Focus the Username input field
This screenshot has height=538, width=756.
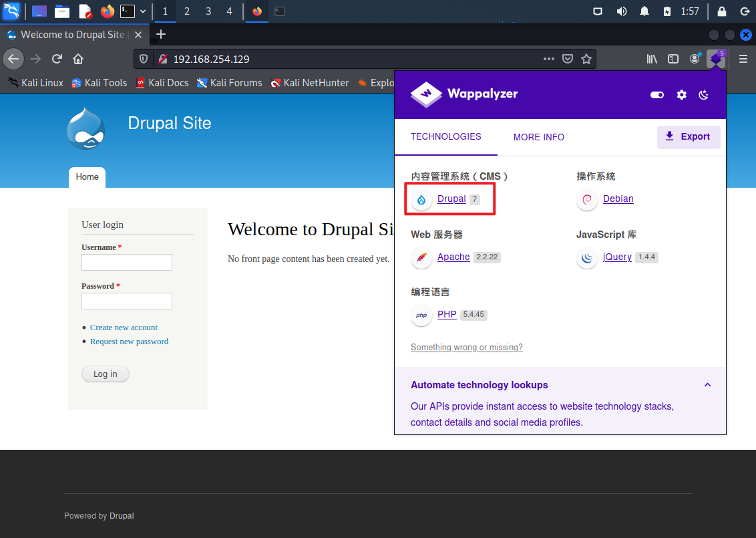127,262
